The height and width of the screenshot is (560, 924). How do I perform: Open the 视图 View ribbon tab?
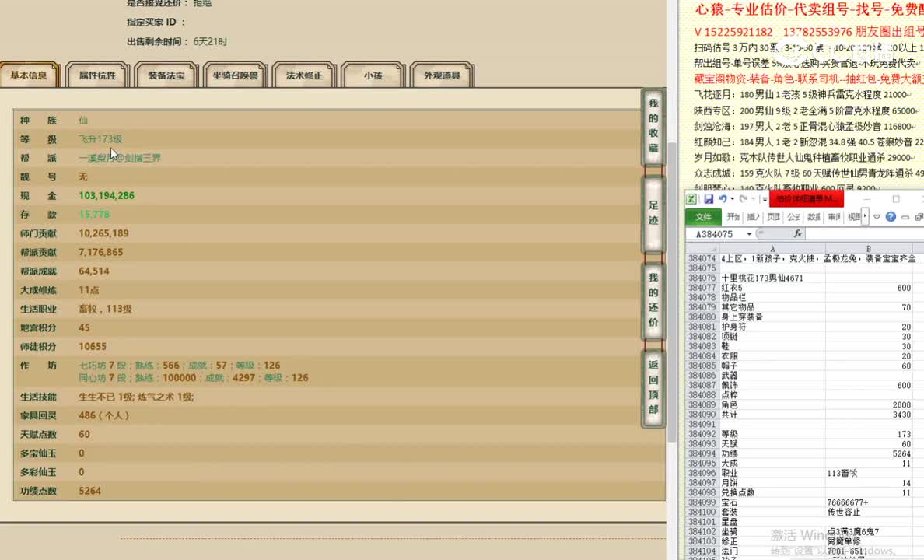(x=853, y=217)
